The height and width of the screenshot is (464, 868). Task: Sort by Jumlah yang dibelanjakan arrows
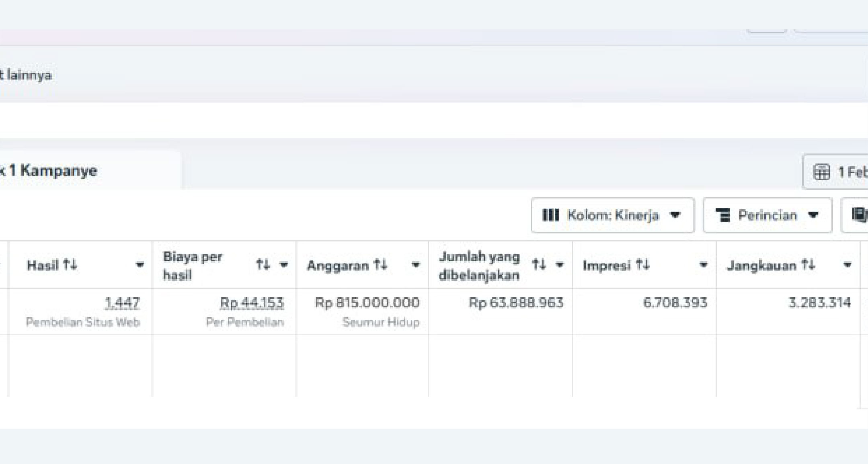[539, 265]
